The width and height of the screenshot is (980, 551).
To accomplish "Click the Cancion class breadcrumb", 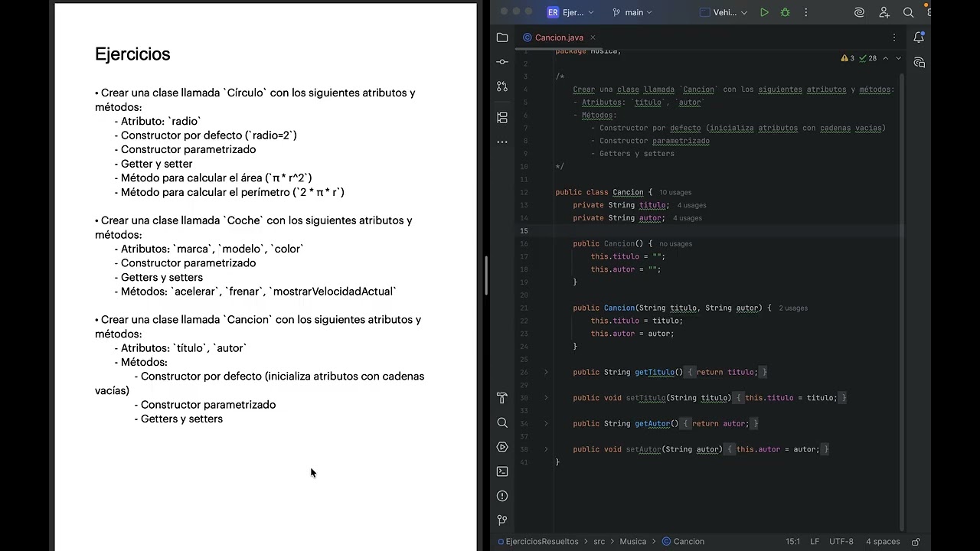I will tap(683, 542).
